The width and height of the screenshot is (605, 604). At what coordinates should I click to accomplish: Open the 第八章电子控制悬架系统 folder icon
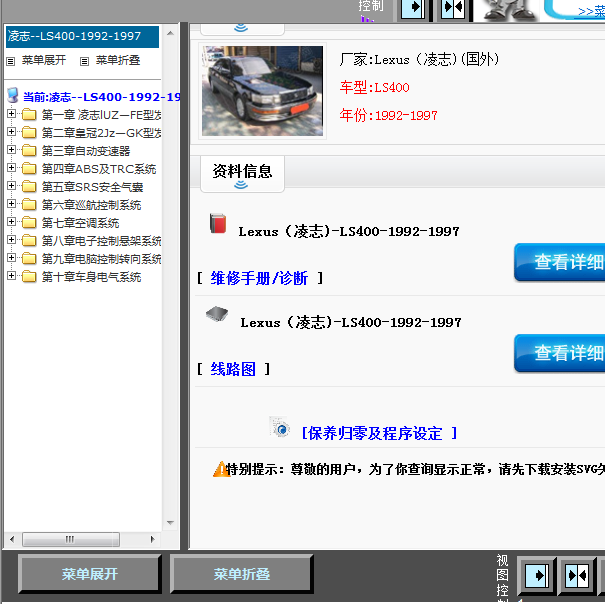[x=29, y=241]
